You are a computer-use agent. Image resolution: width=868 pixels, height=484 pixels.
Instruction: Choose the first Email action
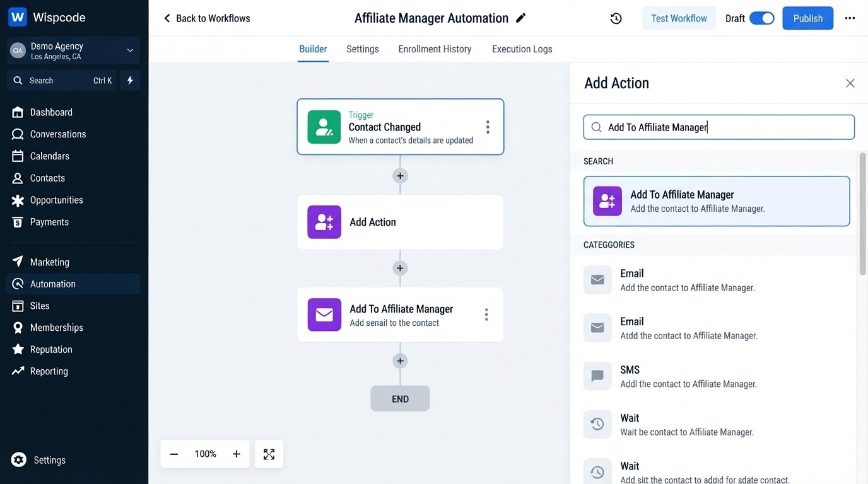point(717,280)
